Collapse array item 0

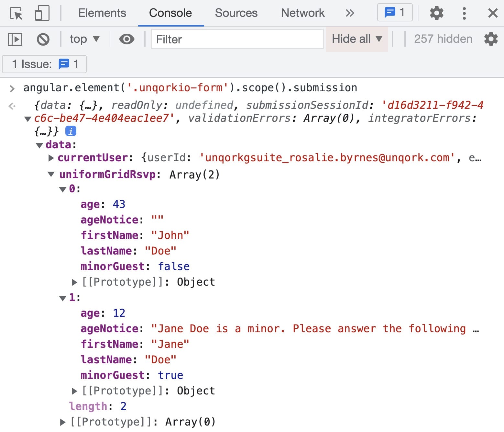(62, 189)
